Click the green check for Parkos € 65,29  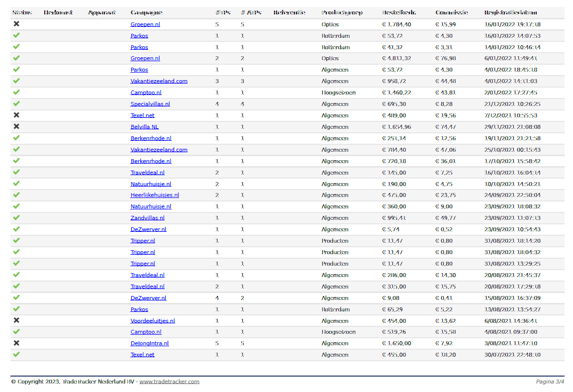tap(16, 309)
